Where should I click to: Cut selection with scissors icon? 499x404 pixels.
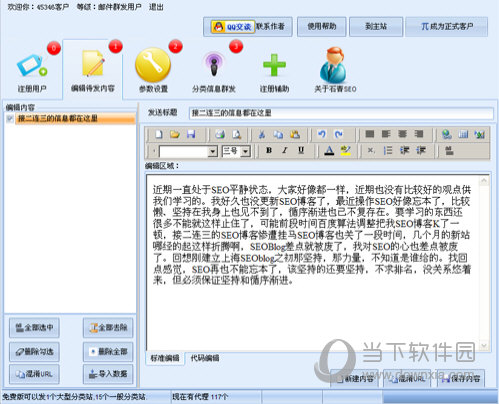click(x=262, y=134)
